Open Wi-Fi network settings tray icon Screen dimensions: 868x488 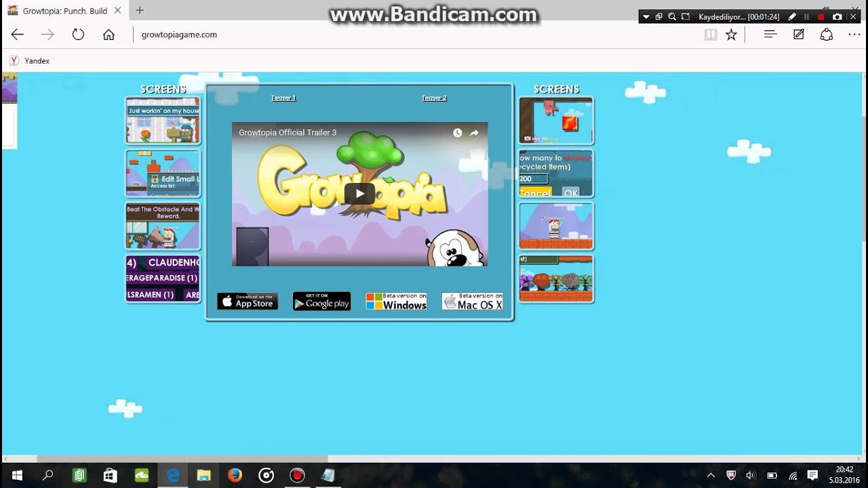tap(793, 475)
